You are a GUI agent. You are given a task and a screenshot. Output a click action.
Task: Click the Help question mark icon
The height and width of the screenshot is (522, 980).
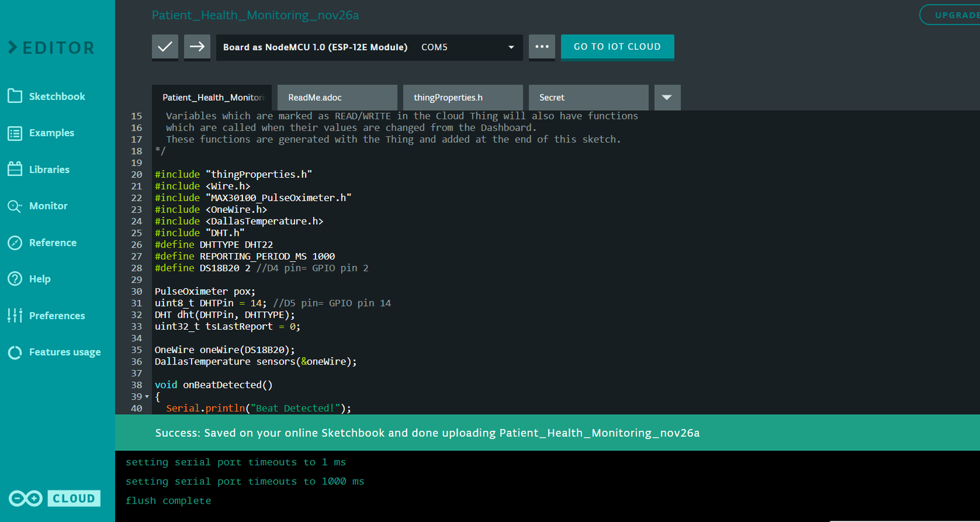pyautogui.click(x=15, y=279)
